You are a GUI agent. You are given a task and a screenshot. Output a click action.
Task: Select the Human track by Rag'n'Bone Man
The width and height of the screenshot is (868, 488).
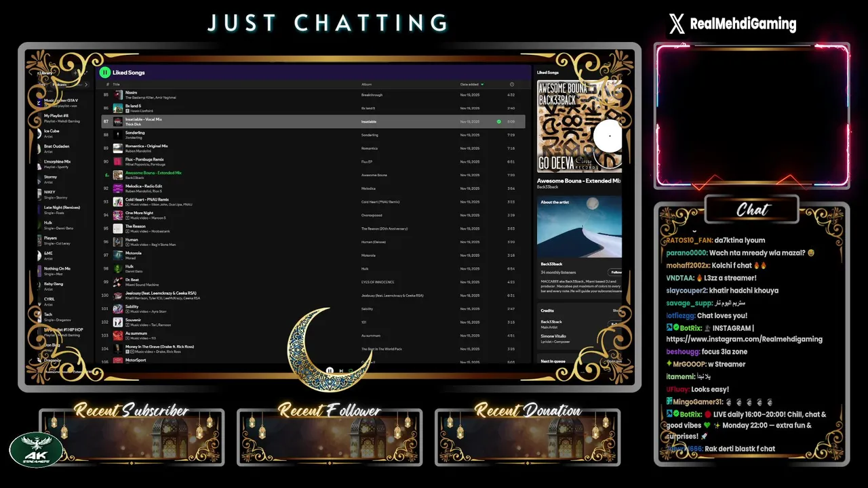(x=132, y=240)
